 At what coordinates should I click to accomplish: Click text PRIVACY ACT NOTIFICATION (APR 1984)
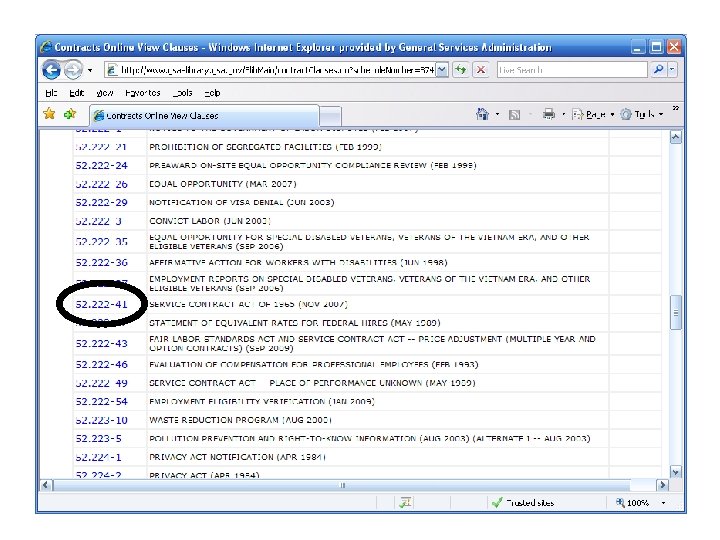237,457
